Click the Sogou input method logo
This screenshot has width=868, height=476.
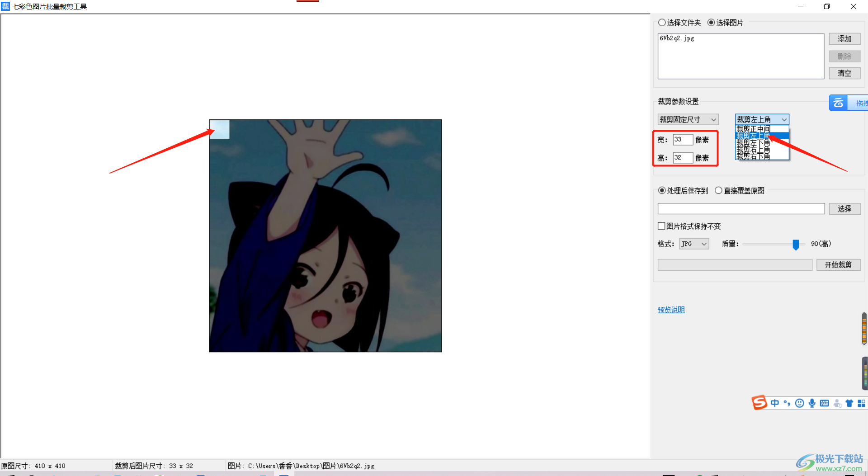(x=759, y=402)
